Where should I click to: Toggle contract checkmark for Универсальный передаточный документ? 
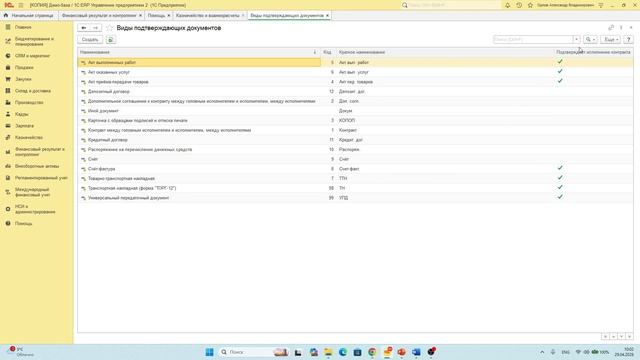point(560,197)
